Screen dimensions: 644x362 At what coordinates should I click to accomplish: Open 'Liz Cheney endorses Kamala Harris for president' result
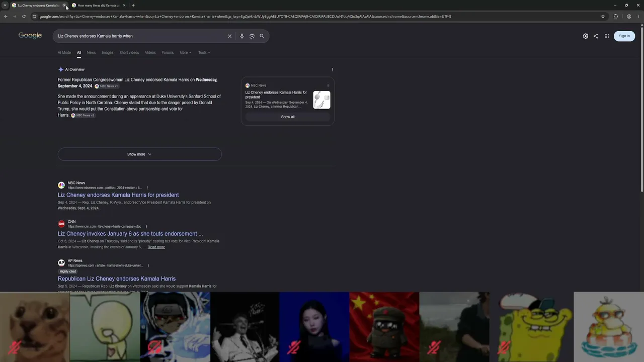(x=118, y=195)
